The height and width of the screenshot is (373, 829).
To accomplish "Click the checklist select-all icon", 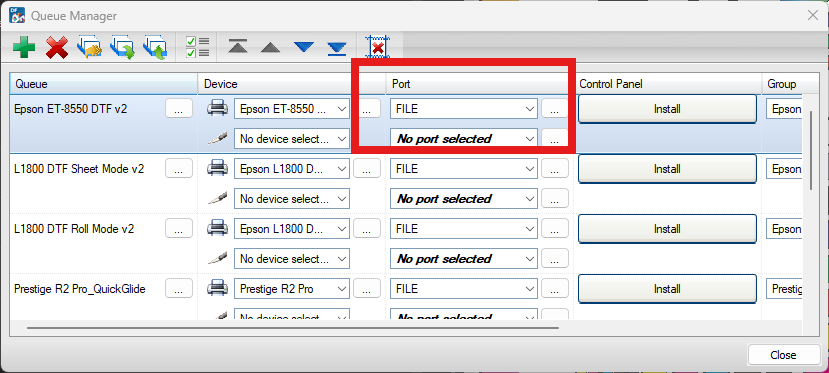I will 198,47.
